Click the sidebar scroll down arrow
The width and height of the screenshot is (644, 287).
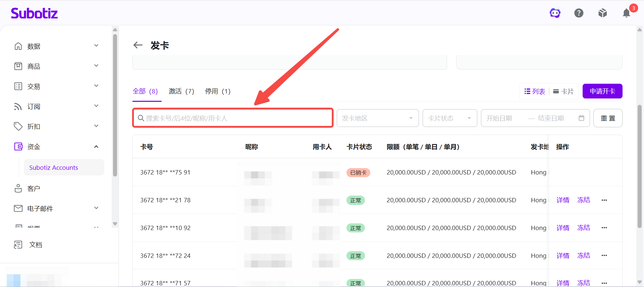point(115,224)
